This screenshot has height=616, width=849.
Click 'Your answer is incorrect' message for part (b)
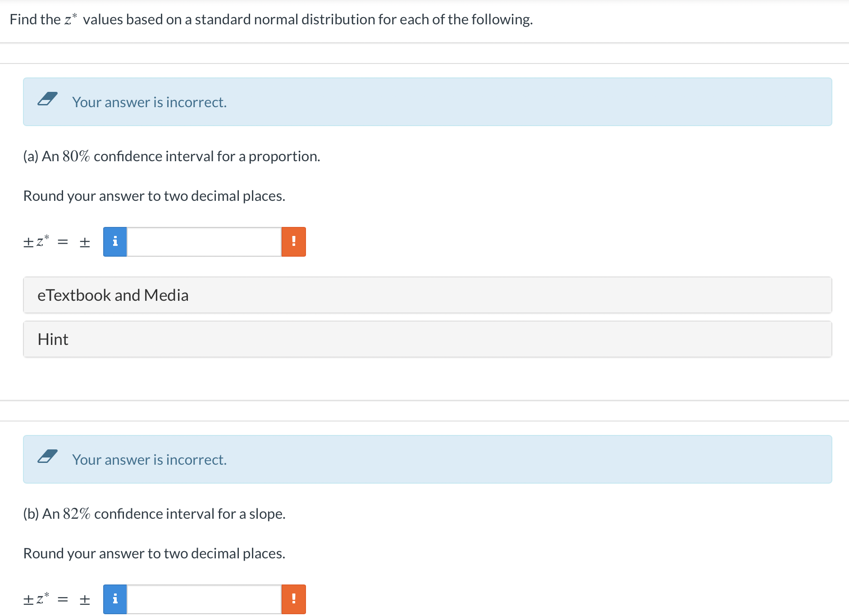tap(149, 459)
